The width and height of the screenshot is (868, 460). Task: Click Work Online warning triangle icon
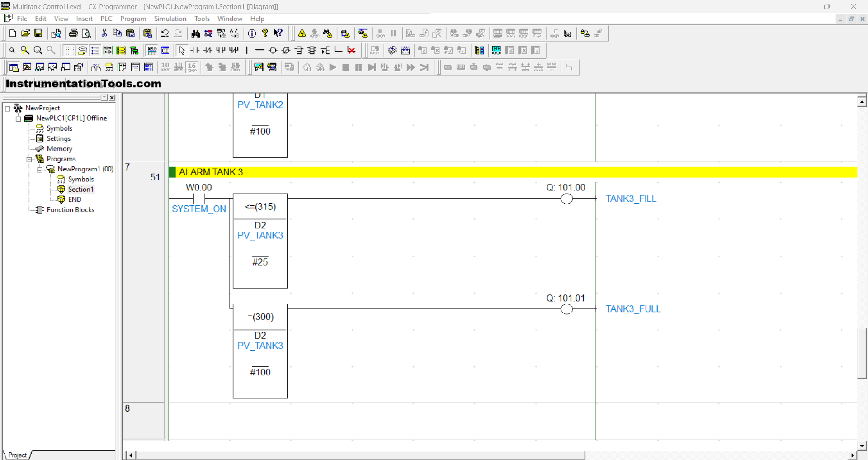point(302,33)
